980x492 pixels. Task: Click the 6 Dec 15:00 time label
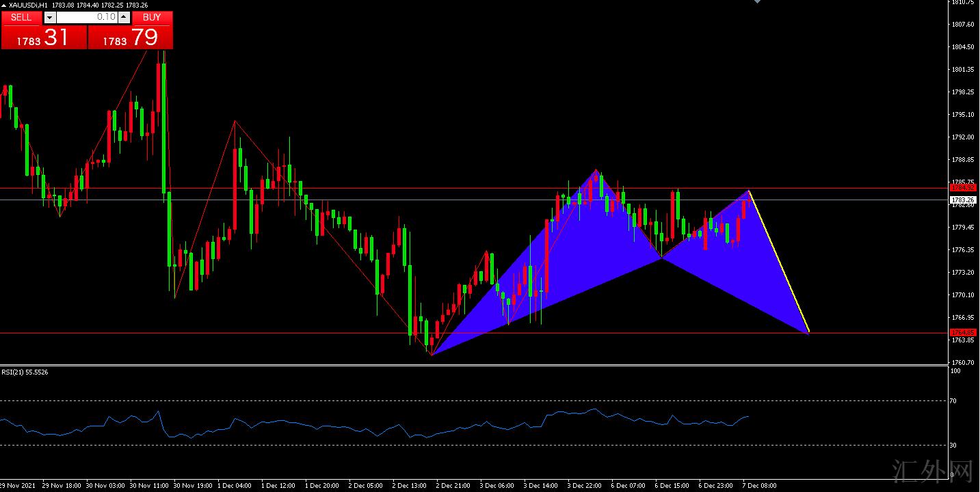point(674,486)
